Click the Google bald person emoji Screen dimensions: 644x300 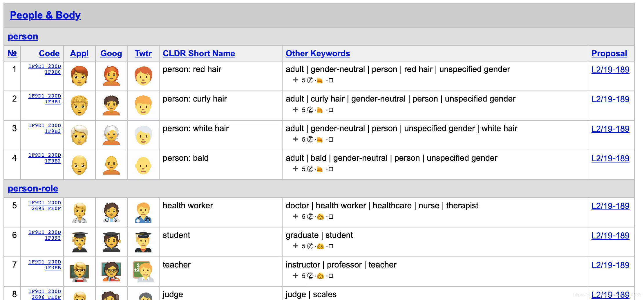coord(111,165)
